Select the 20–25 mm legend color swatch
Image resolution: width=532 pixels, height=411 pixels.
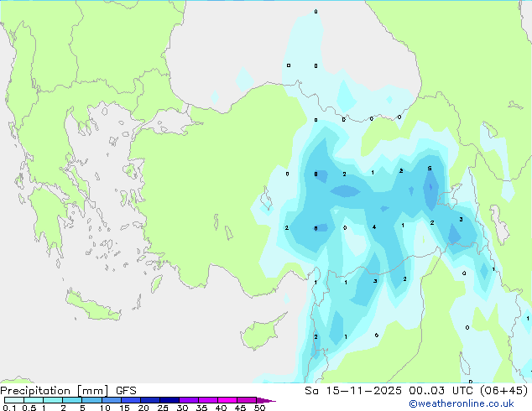pos(149,400)
